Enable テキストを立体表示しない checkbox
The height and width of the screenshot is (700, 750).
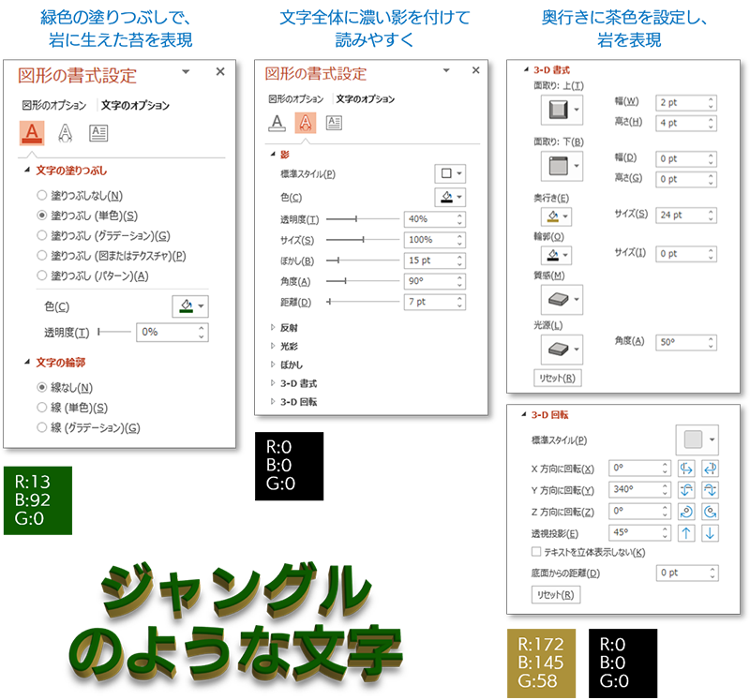(536, 552)
